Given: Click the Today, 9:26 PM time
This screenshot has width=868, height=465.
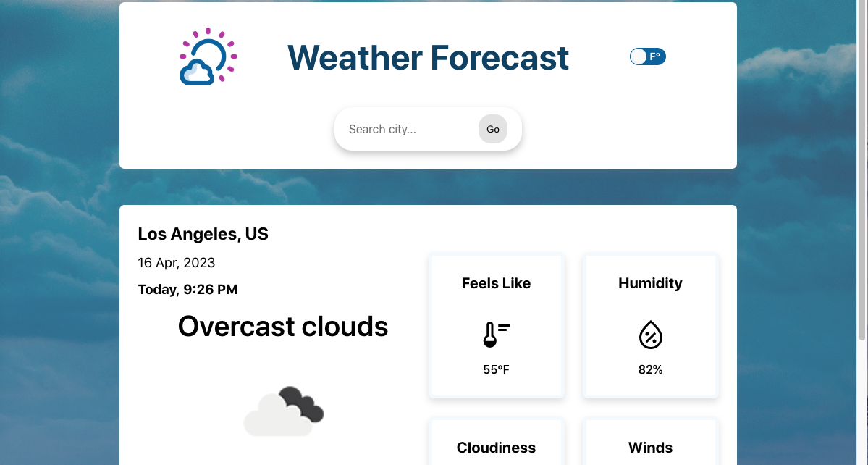Looking at the screenshot, I should 187,290.
